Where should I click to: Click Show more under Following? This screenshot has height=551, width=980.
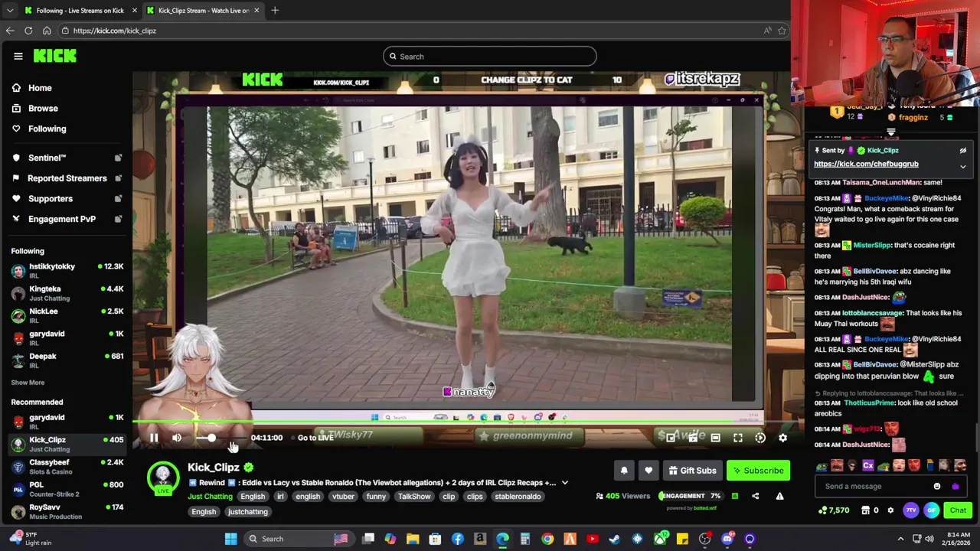coord(28,383)
